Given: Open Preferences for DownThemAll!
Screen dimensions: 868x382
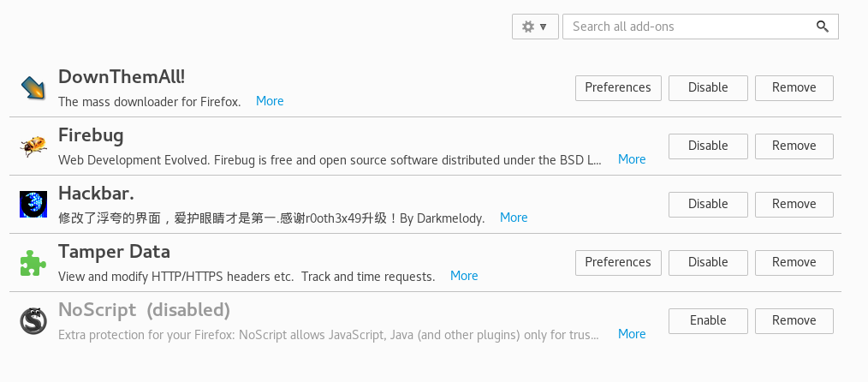Looking at the screenshot, I should [x=618, y=88].
